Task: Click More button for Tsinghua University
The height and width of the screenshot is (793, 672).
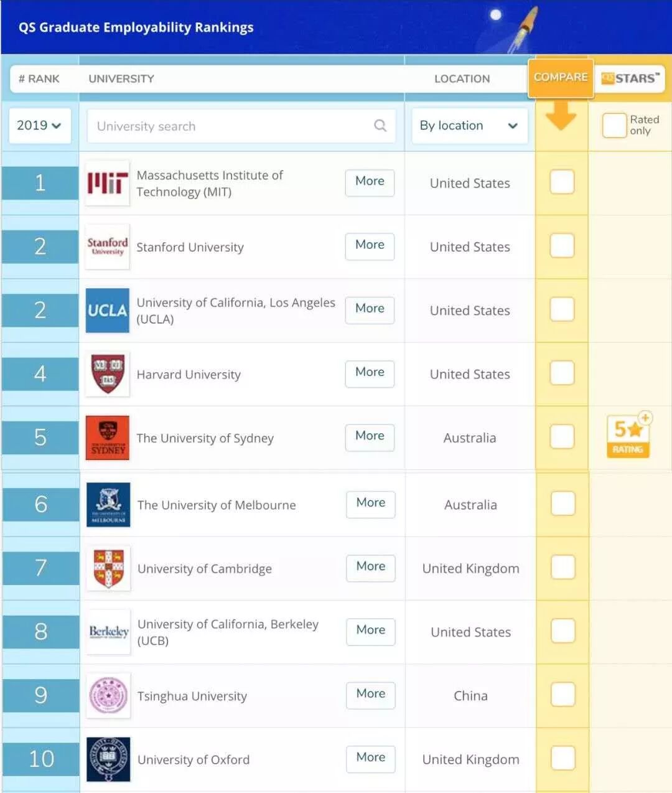Action: pyautogui.click(x=371, y=695)
